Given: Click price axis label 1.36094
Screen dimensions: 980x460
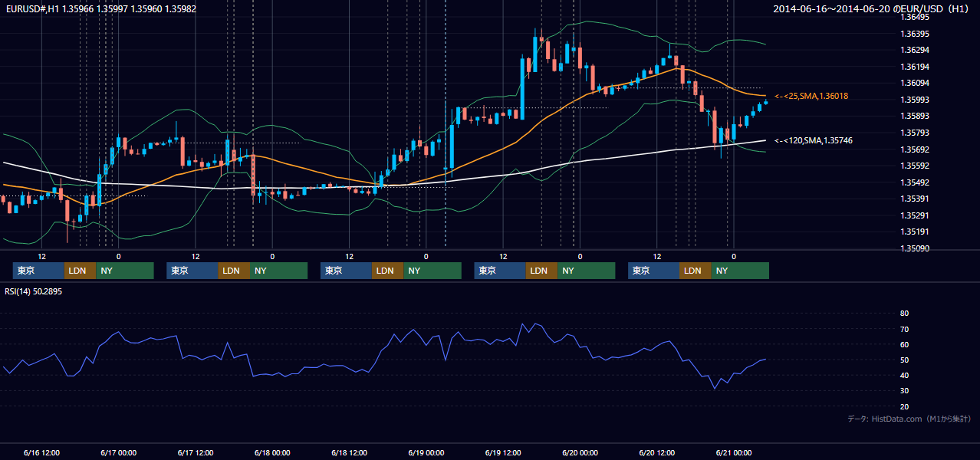Looking at the screenshot, I should (x=914, y=83).
